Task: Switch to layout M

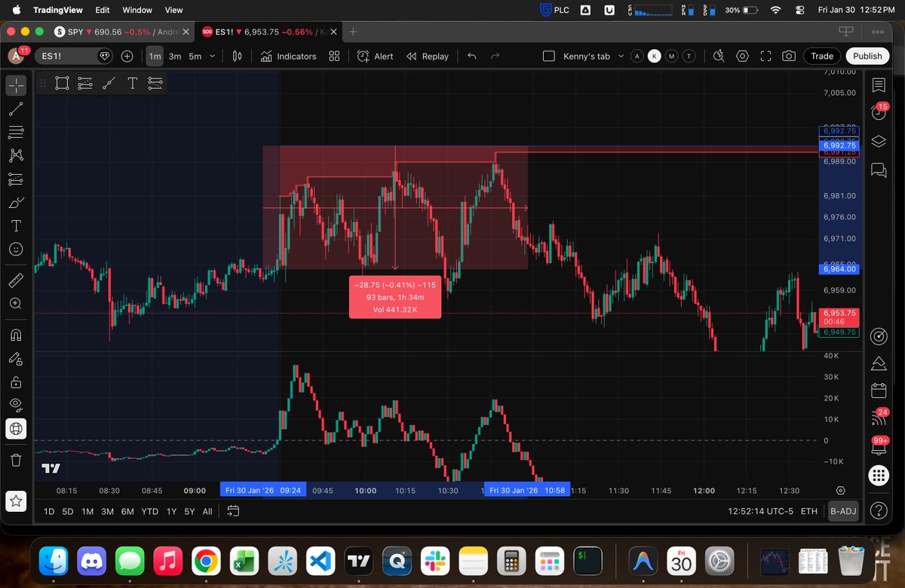Action: tap(671, 56)
